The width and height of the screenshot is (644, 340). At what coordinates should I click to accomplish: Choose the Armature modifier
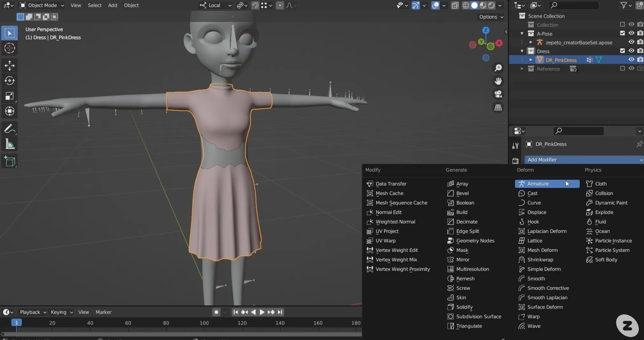(x=547, y=184)
